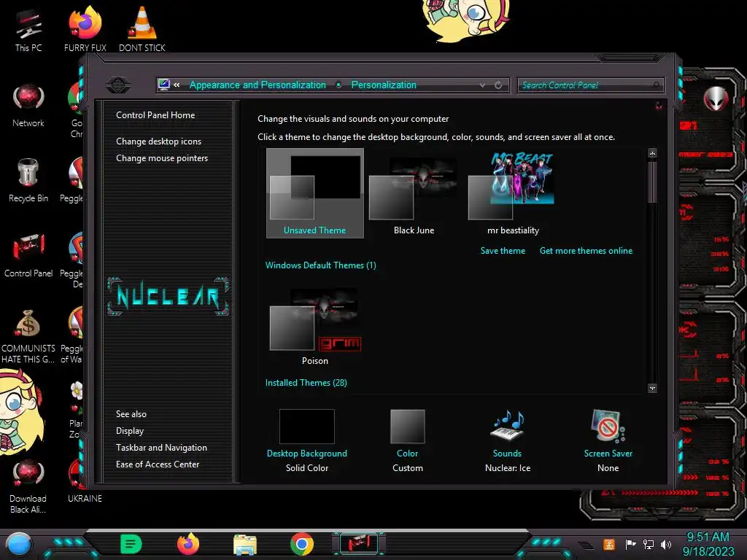The height and width of the screenshot is (560, 747).
Task: Expand Installed Themes (28) group
Action: [x=306, y=382]
